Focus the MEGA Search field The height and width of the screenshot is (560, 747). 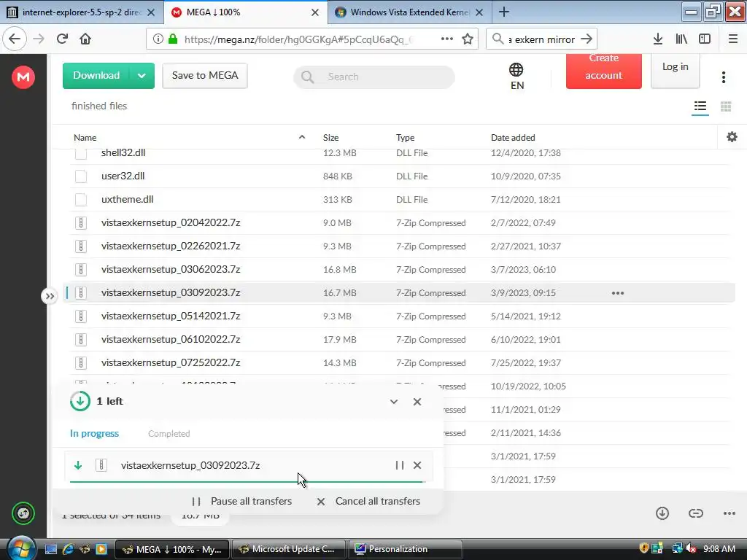[374, 77]
